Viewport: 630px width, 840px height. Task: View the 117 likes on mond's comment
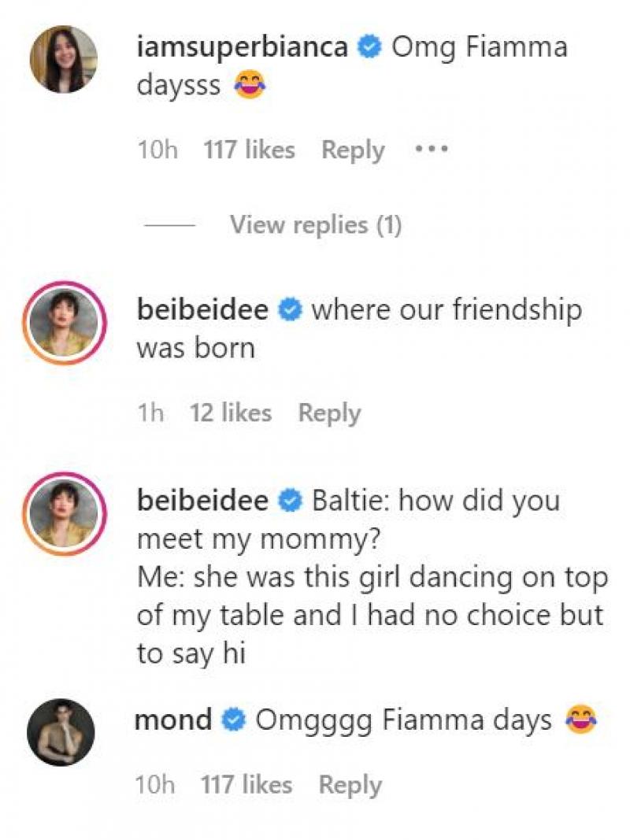(x=246, y=784)
